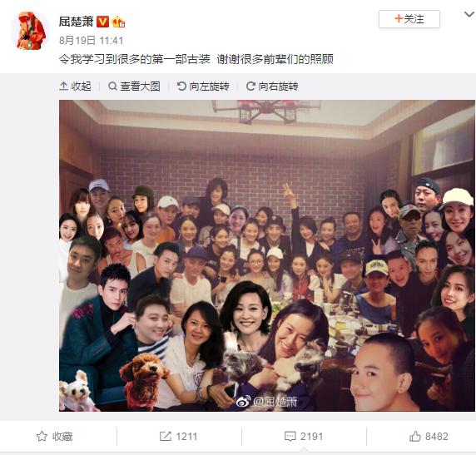
Task: Click the orange verified V badge
Action: (x=102, y=22)
